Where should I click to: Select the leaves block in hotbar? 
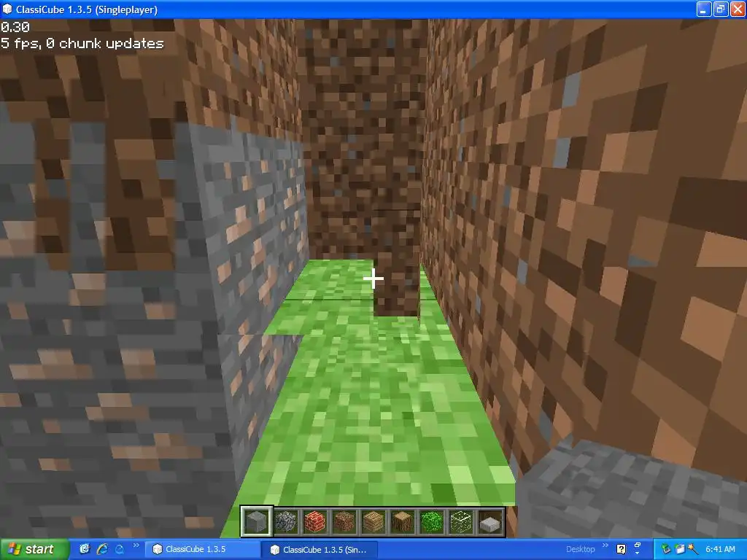432,522
